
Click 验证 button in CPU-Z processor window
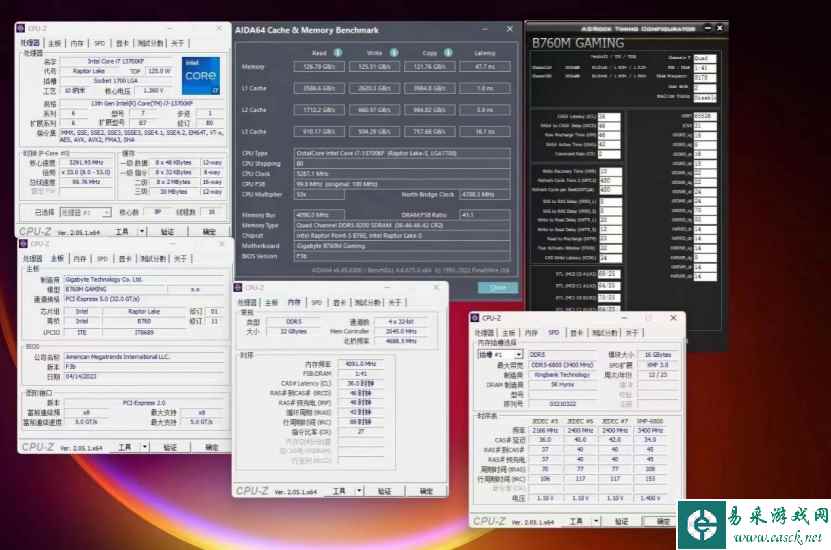(x=167, y=232)
